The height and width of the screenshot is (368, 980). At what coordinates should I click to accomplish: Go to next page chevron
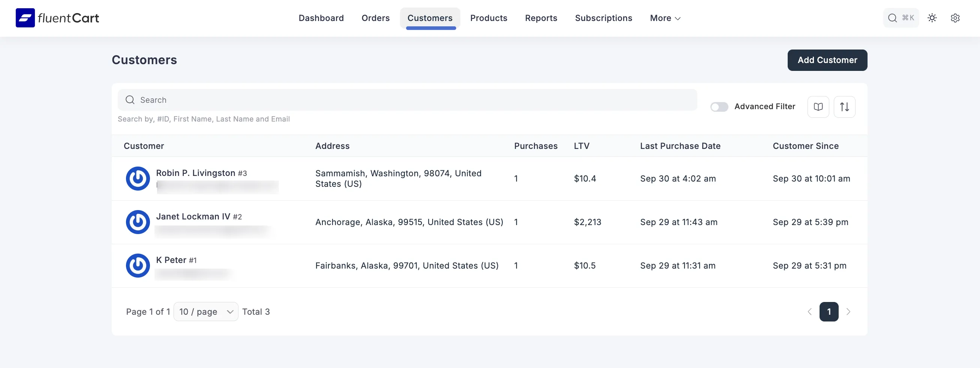848,312
